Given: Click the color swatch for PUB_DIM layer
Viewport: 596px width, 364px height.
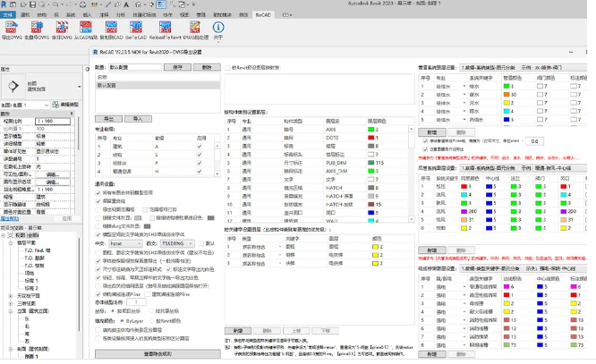Looking at the screenshot, I should point(371,163).
